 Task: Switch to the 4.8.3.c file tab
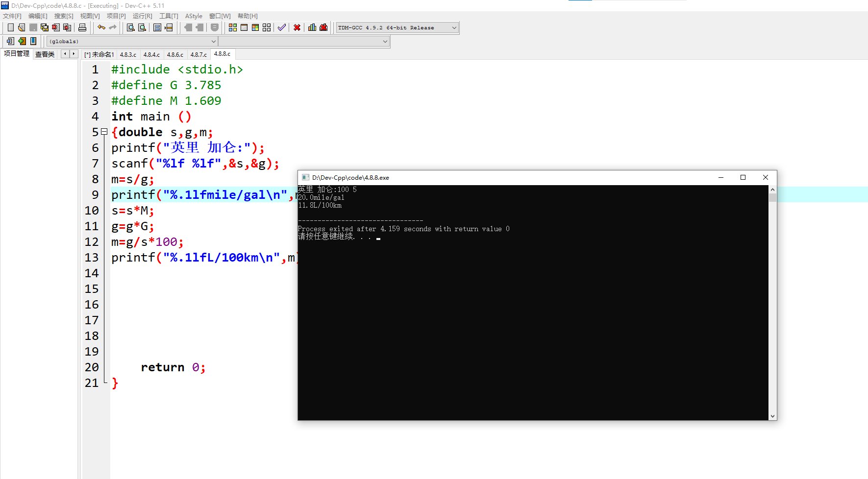click(128, 54)
